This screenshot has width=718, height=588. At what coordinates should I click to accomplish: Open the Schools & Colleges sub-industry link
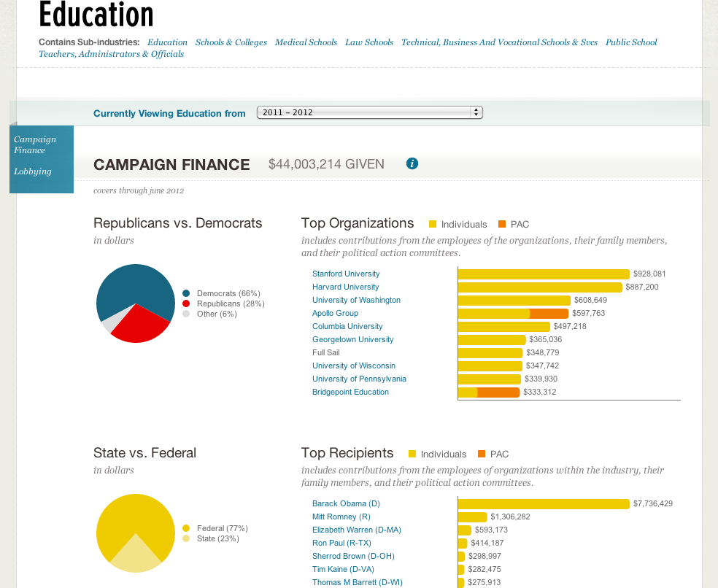pos(231,42)
